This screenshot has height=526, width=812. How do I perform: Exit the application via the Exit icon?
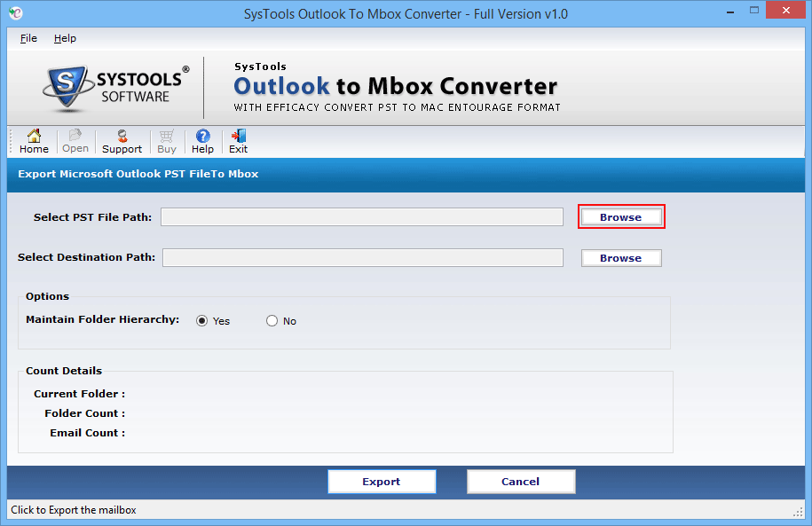coord(237,141)
